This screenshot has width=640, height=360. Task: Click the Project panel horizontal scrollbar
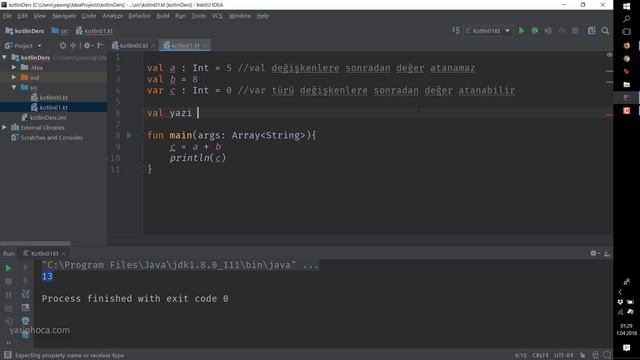coord(35,243)
